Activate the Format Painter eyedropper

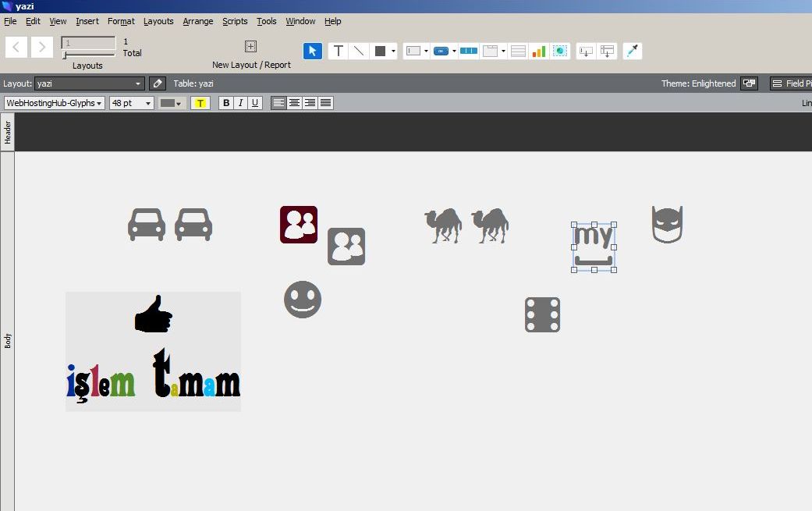point(633,51)
